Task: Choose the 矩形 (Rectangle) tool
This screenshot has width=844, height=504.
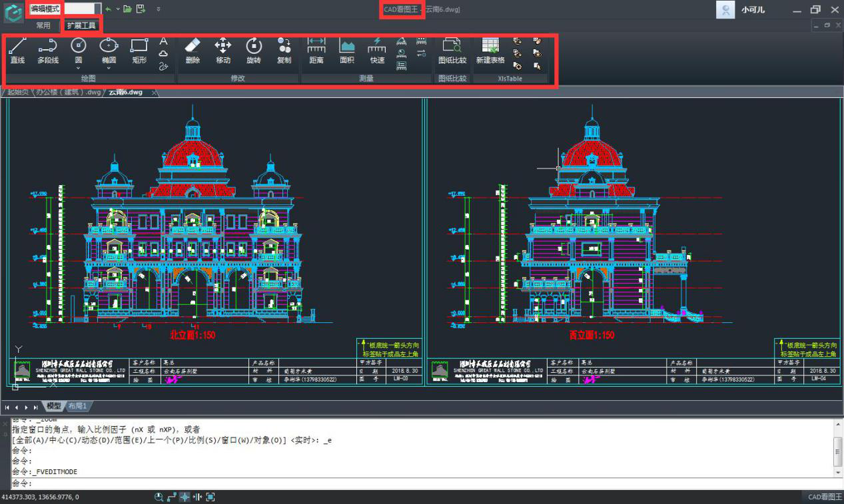Action: click(x=139, y=51)
